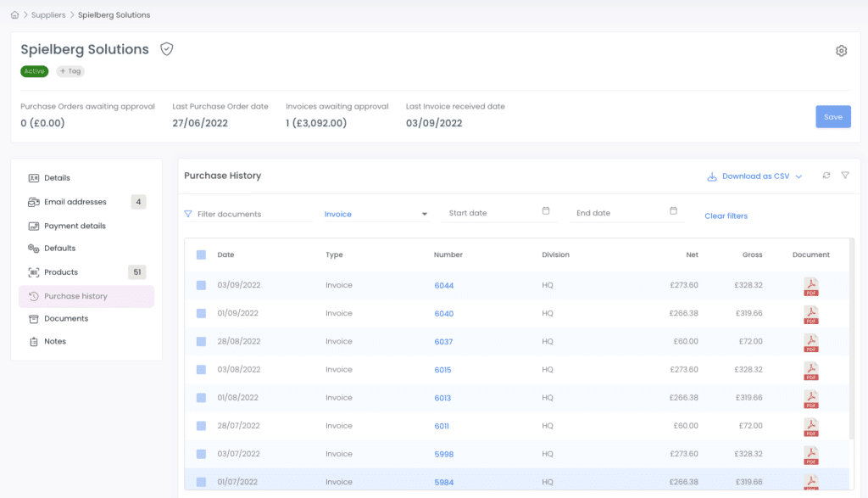Open invoice number 6015

pos(442,370)
